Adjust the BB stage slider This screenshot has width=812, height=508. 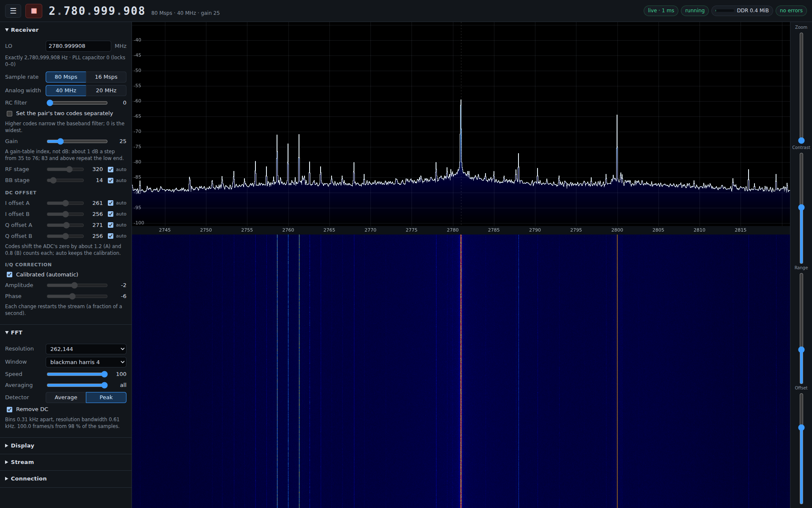(x=65, y=180)
